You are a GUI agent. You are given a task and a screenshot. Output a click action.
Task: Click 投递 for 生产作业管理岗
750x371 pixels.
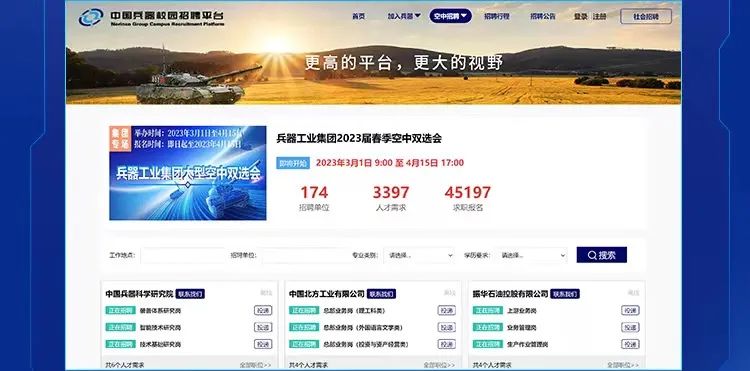(x=630, y=344)
